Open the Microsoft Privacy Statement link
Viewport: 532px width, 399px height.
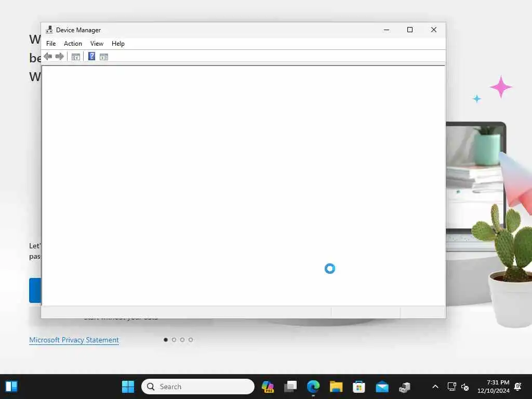tap(74, 340)
